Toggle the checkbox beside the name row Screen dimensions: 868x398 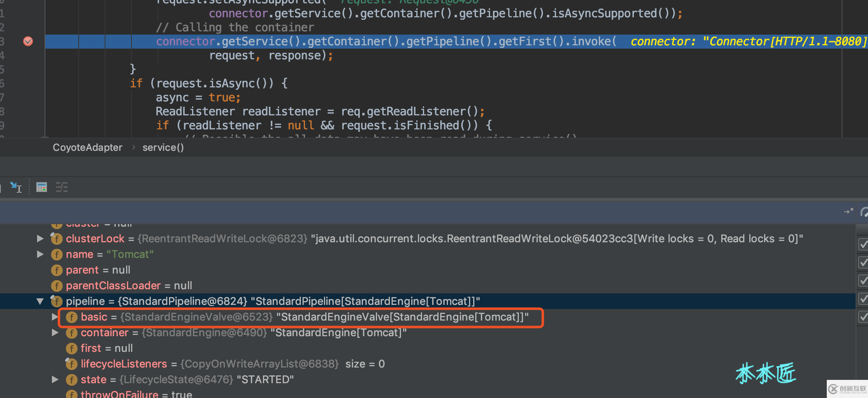(863, 262)
